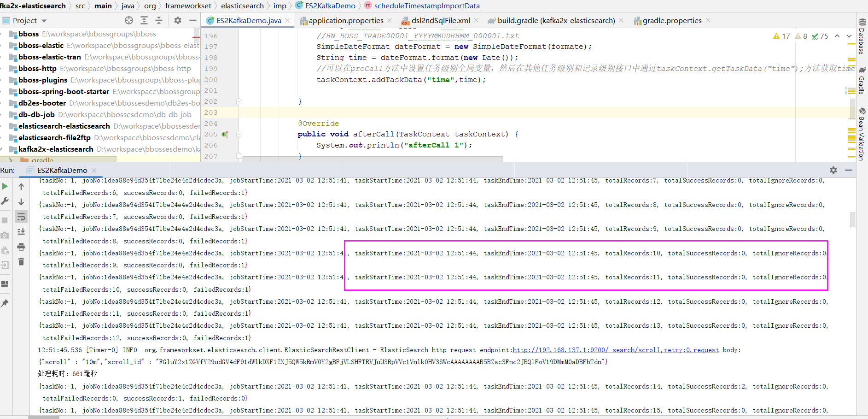The image size is (868, 419).
Task: Close the gradle.properties tab
Action: coord(708,20)
